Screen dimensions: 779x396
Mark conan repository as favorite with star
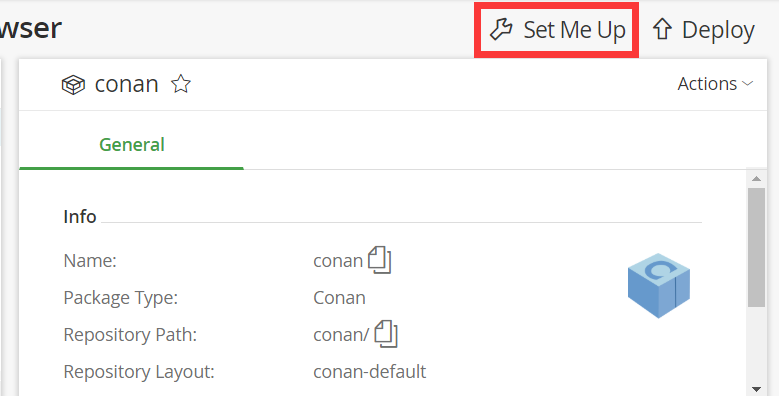click(181, 84)
